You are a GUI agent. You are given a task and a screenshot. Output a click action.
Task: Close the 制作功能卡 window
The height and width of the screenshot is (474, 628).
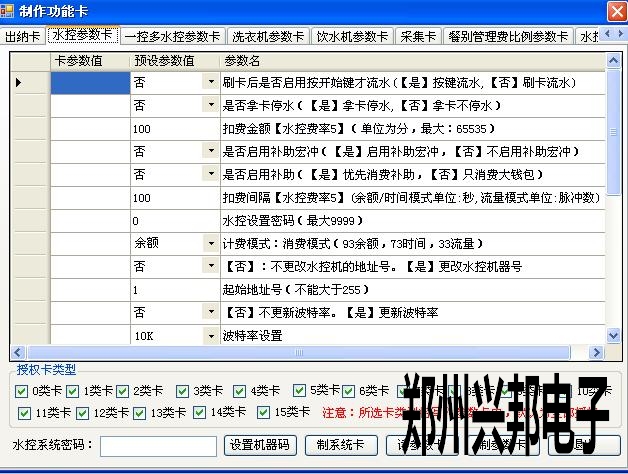click(611, 10)
